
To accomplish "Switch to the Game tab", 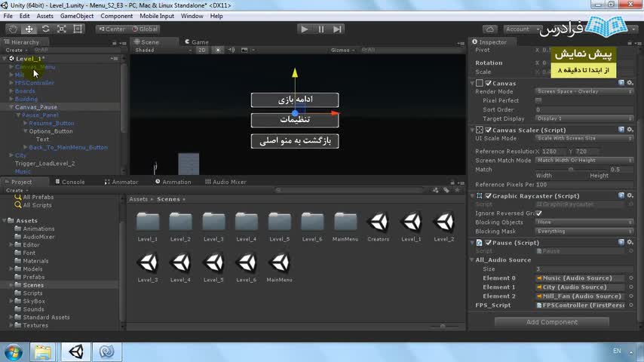I will (x=199, y=42).
